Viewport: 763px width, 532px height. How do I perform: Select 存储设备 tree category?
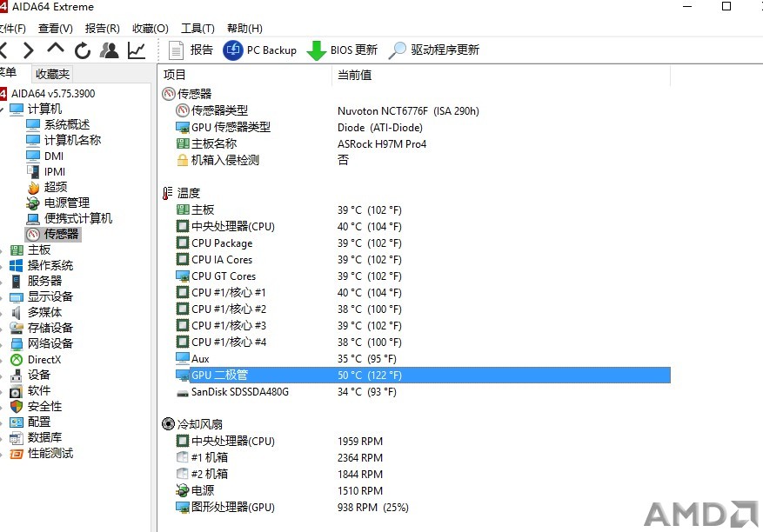[x=42, y=328]
